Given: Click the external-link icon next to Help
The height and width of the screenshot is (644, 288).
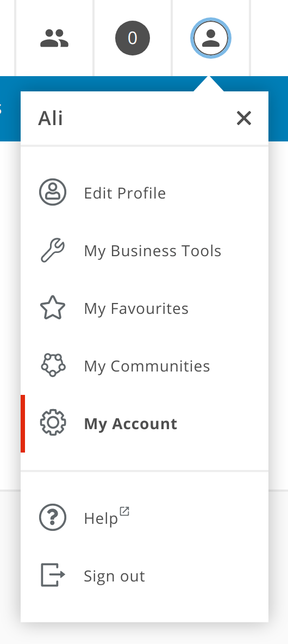Looking at the screenshot, I should click(124, 511).
